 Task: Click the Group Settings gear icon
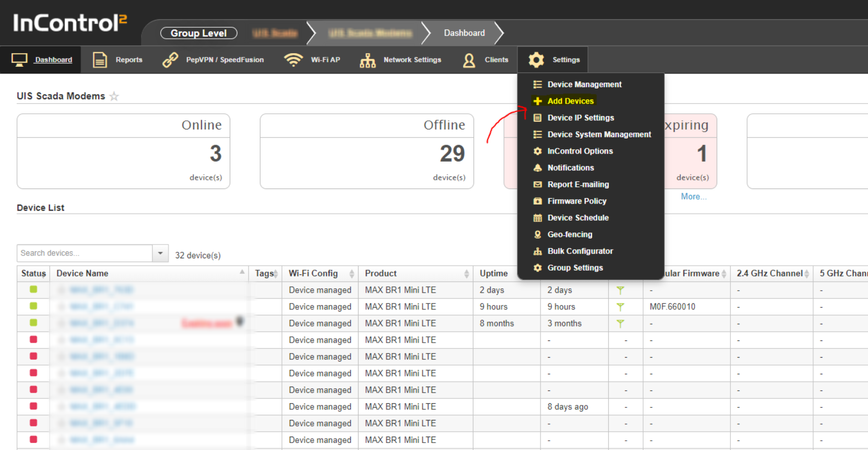[x=537, y=267]
